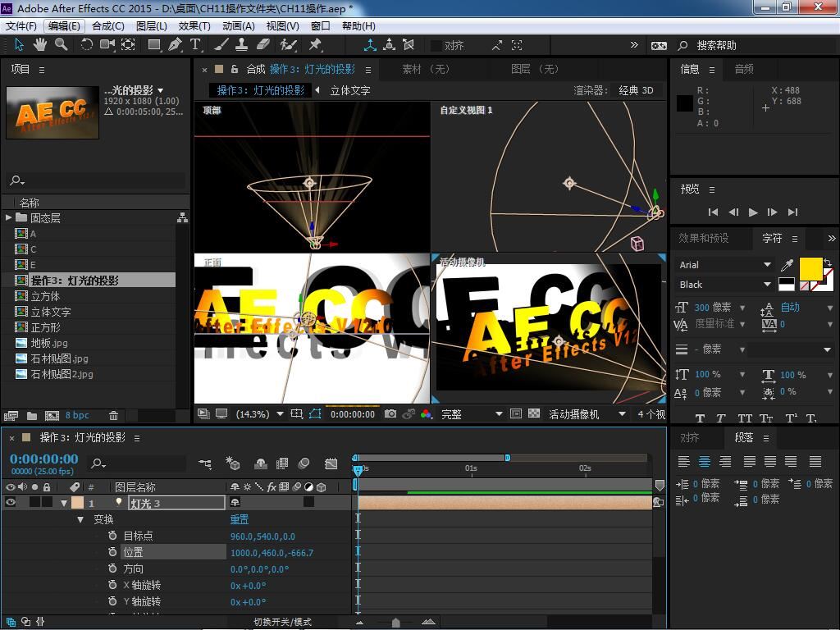Collapse the 变换 property group
Image resolution: width=840 pixels, height=630 pixels.
point(80,519)
